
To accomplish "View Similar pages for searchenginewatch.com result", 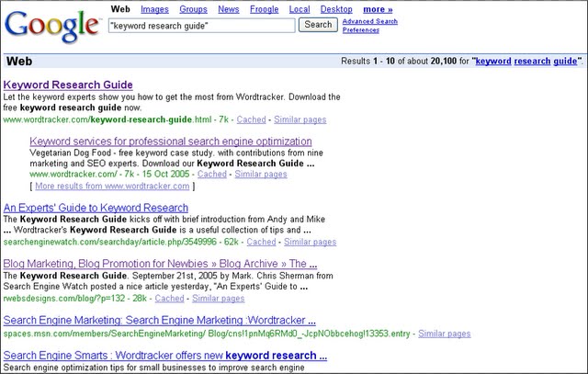I will pyautogui.click(x=310, y=242).
